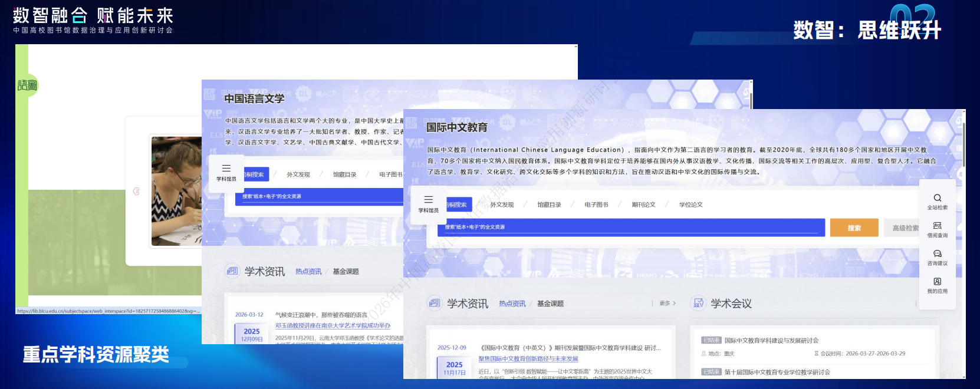This screenshot has height=389, width=980.
Task: Click 学术资讯 section icon in 国际中文教育 window
Action: [x=435, y=303]
